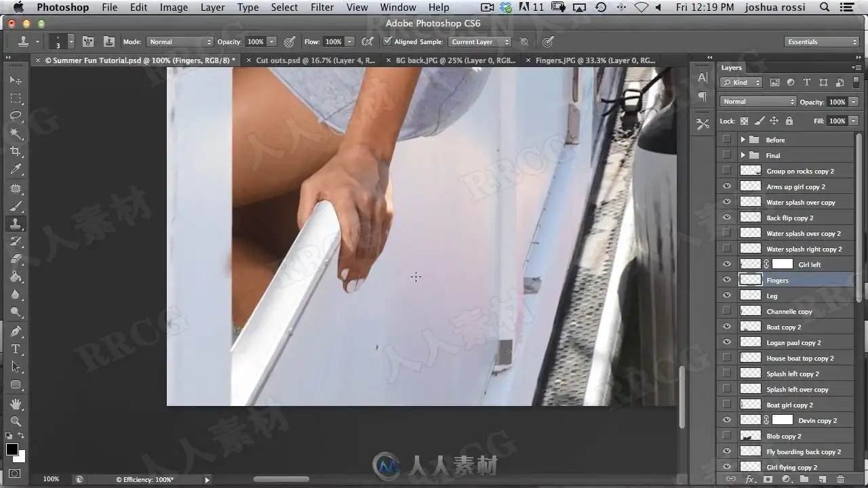Image resolution: width=868 pixels, height=488 pixels.
Task: Select the Zoom tool
Action: point(16,421)
